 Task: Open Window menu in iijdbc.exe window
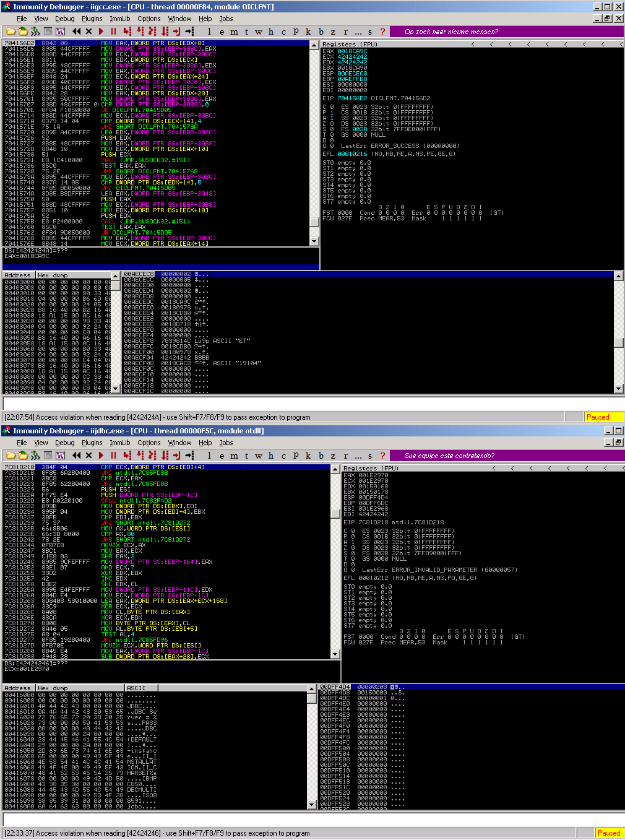180,443
